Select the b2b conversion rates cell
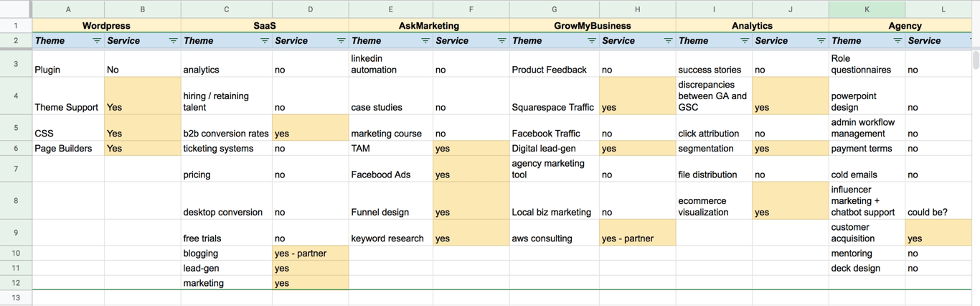Image resolution: width=980 pixels, height=306 pixels. point(227,128)
